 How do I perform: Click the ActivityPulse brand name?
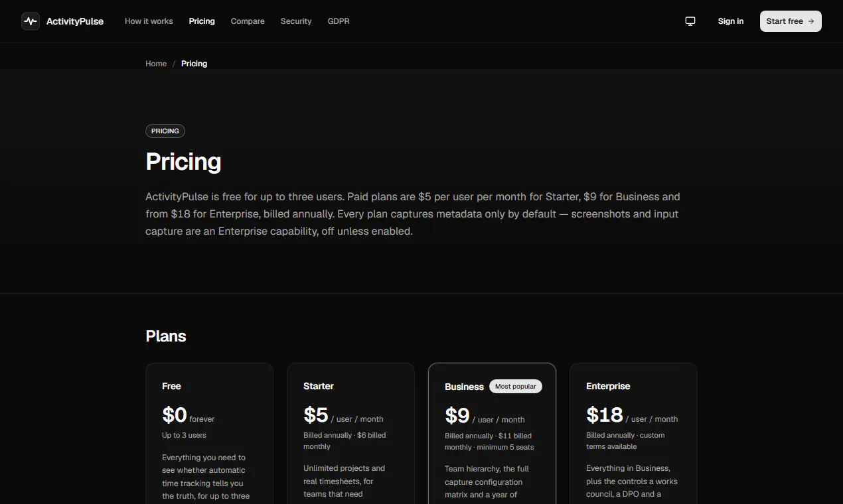[x=75, y=21]
